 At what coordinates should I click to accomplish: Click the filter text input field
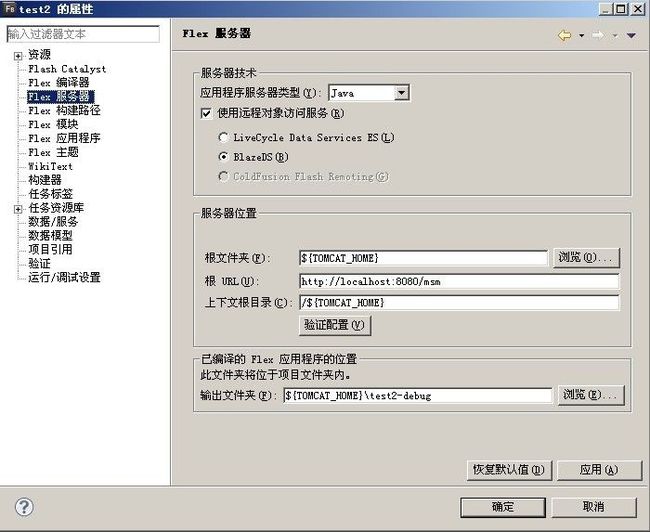[83, 34]
